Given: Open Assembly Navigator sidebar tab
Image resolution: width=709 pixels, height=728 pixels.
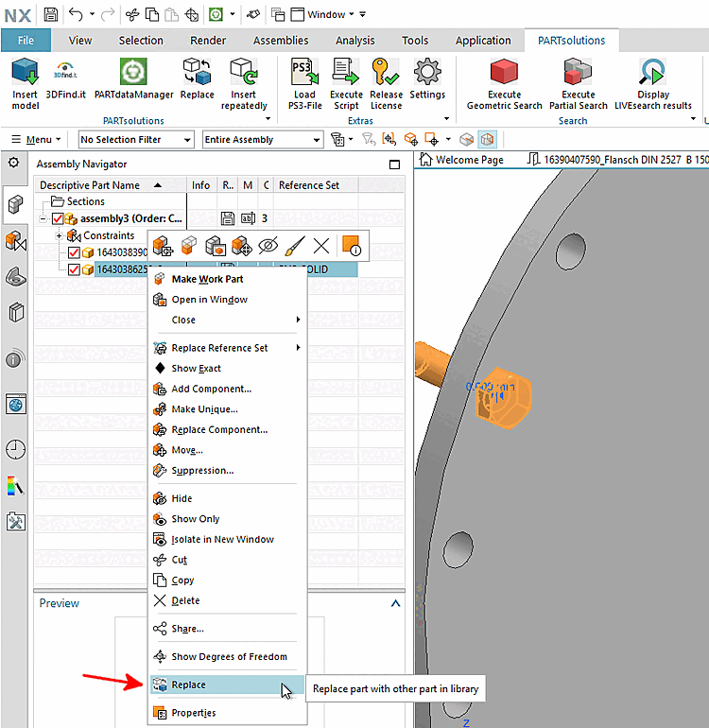Looking at the screenshot, I should tap(15, 204).
